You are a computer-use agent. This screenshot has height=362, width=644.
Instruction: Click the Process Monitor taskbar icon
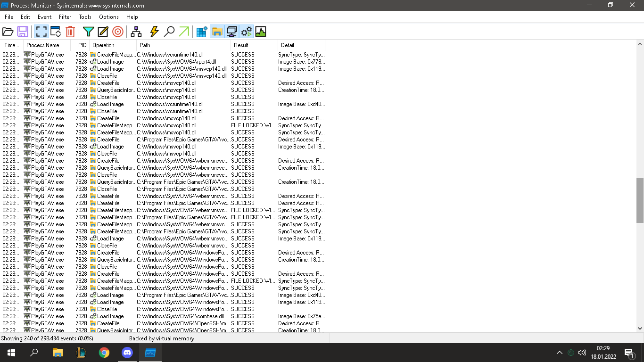150,353
